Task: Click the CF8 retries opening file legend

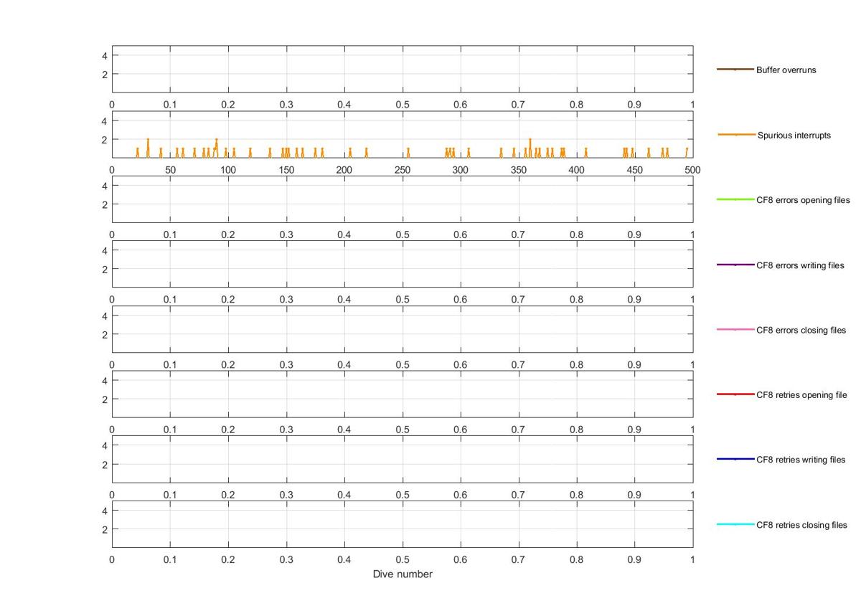Action: (801, 395)
